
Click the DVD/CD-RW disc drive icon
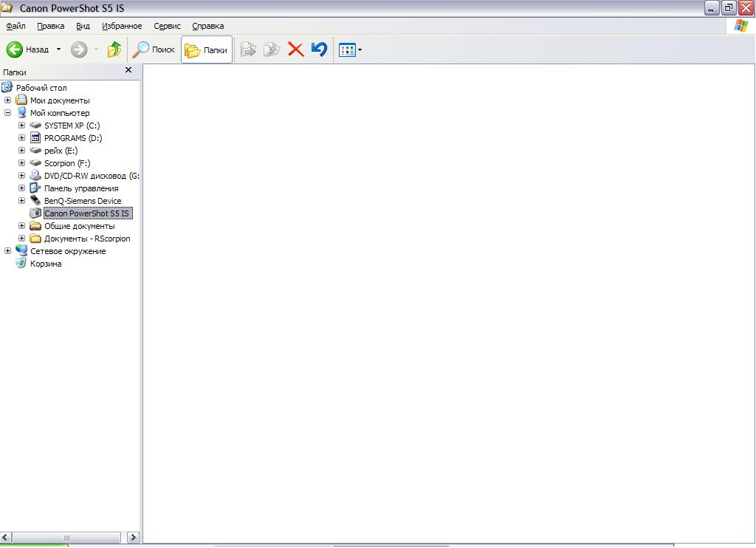[x=35, y=175]
